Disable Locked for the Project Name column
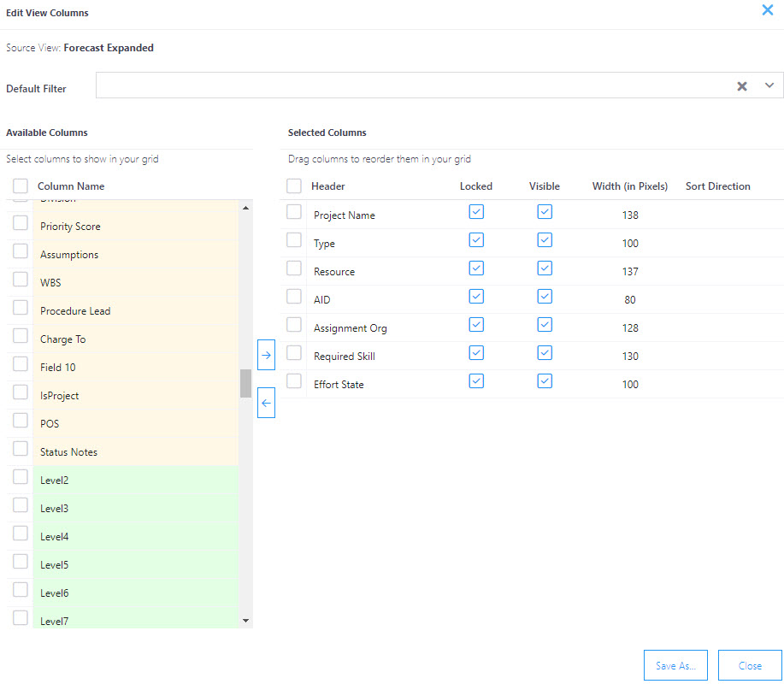This screenshot has width=784, height=684. (x=476, y=211)
